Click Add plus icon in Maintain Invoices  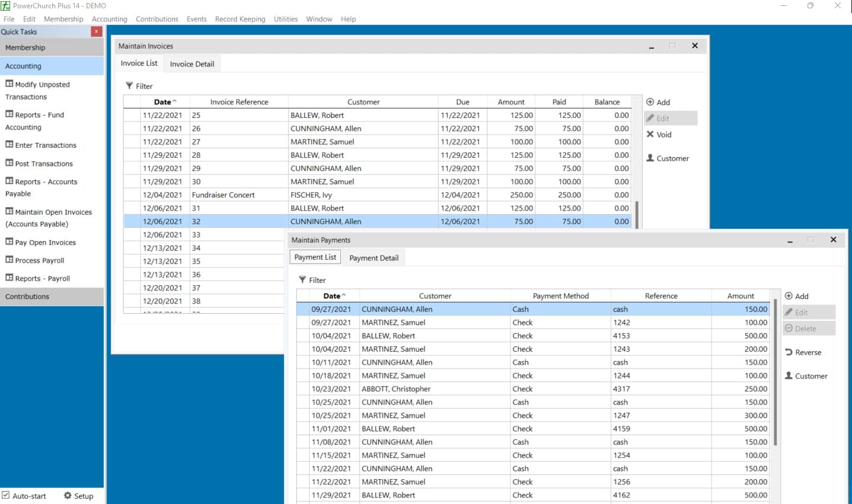(650, 102)
